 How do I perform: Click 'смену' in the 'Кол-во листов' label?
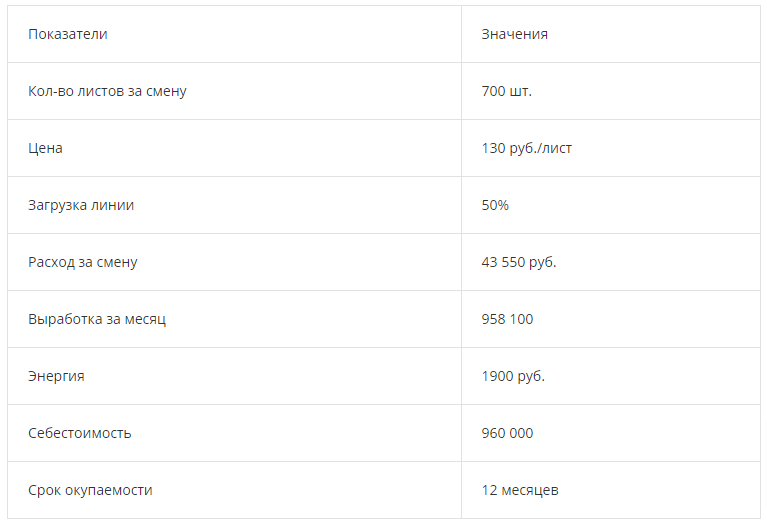pyautogui.click(x=166, y=91)
